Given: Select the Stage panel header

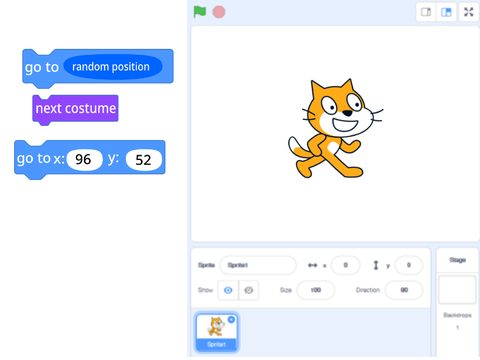Looking at the screenshot, I should [x=457, y=260].
